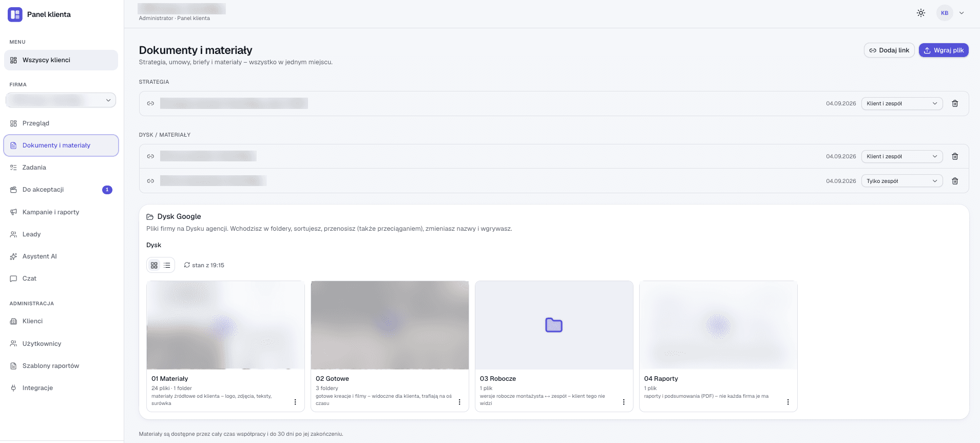
Task: Expand the account chevron next to KB
Action: [962, 13]
